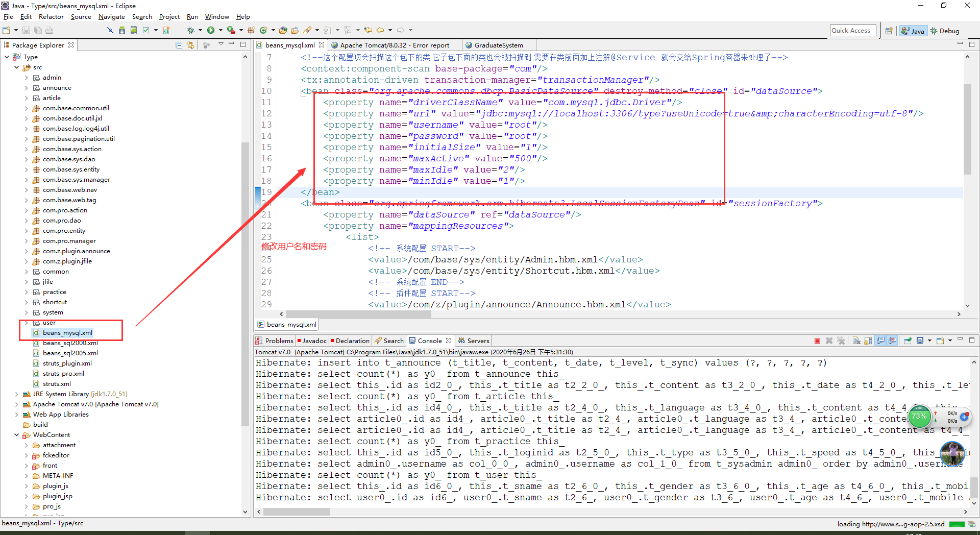Click Open Console icon
This screenshot has height=535, width=980.
[940, 341]
